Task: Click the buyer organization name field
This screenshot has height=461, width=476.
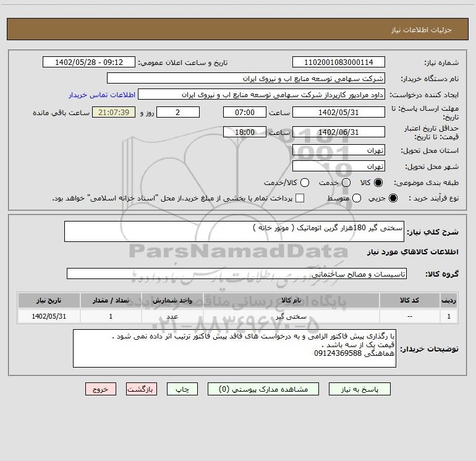Action: coord(246,79)
